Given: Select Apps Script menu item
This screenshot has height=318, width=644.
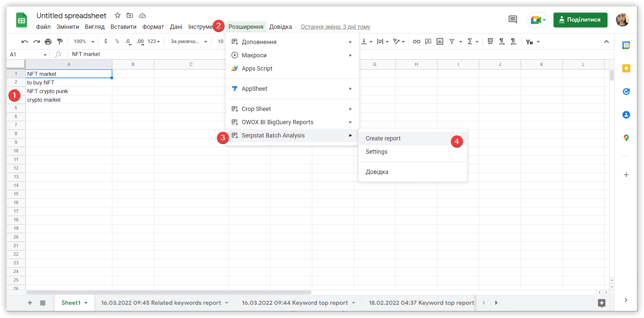Looking at the screenshot, I should tap(292, 69).
